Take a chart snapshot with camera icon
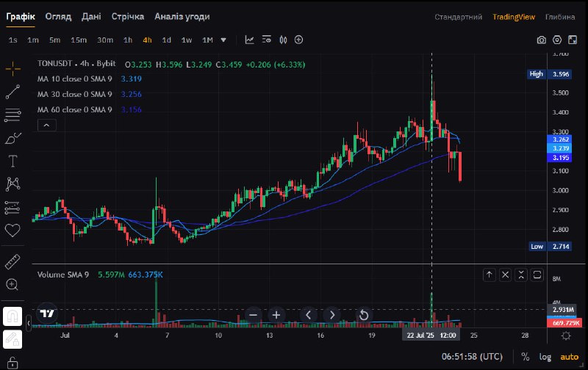 click(541, 40)
